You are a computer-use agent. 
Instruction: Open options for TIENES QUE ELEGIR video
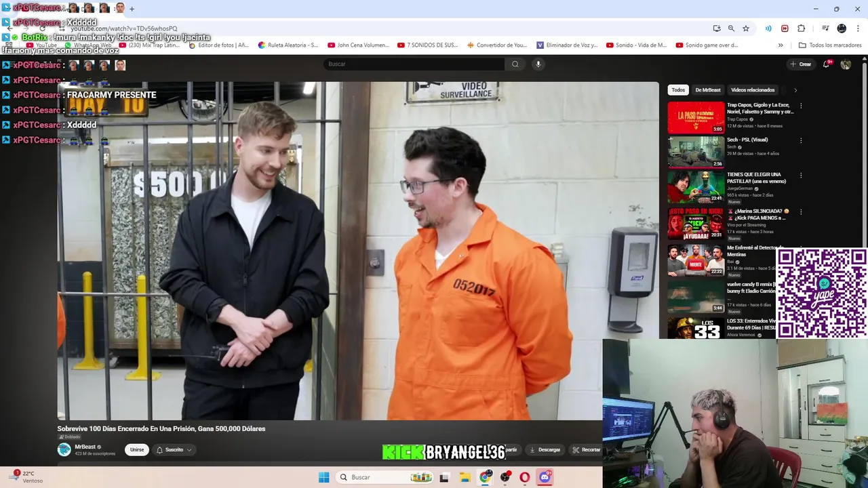pyautogui.click(x=801, y=175)
